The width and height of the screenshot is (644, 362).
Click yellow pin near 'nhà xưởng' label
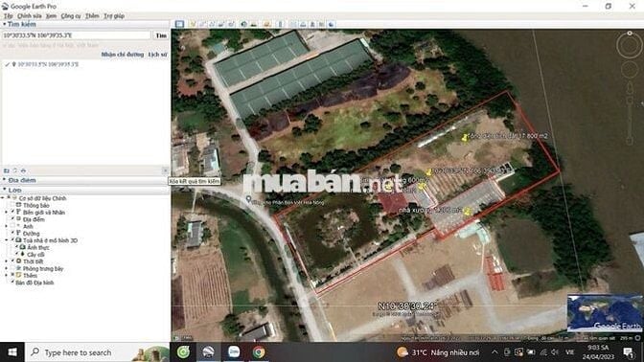pyautogui.click(x=468, y=211)
